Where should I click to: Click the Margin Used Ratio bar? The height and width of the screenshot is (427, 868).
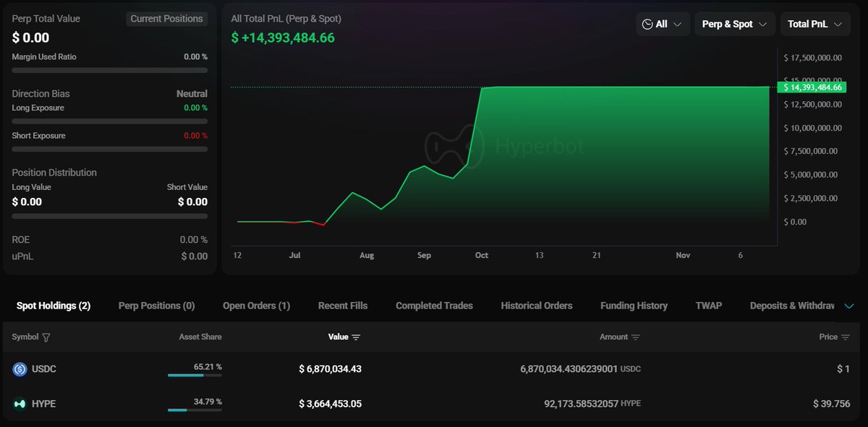coord(110,70)
